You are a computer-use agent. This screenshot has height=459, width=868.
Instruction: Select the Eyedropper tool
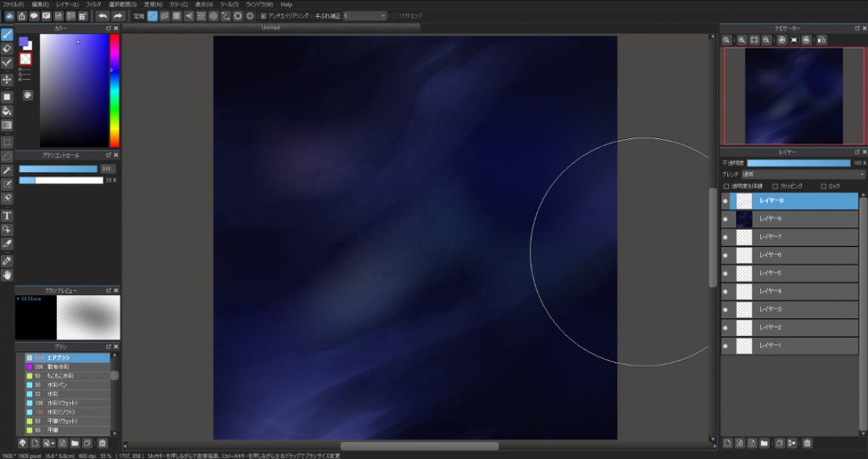(x=7, y=260)
